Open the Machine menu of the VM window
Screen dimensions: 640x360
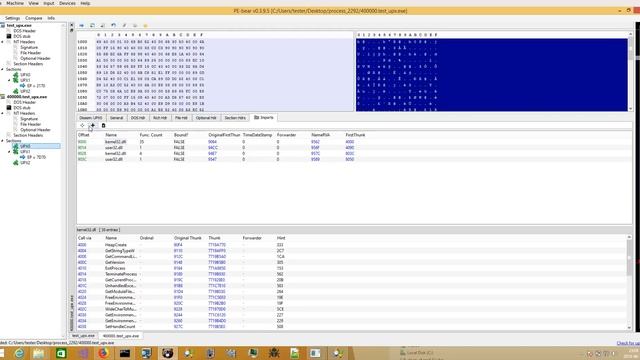15,3
